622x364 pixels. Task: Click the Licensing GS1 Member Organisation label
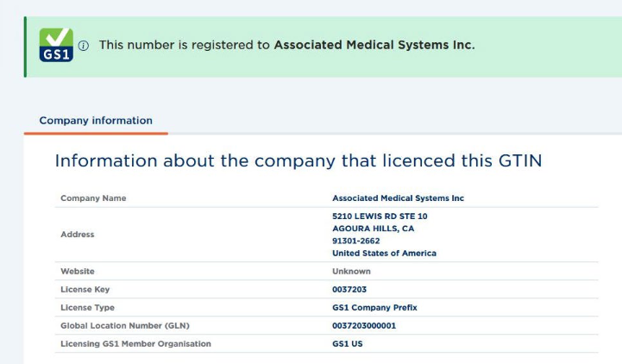click(135, 344)
